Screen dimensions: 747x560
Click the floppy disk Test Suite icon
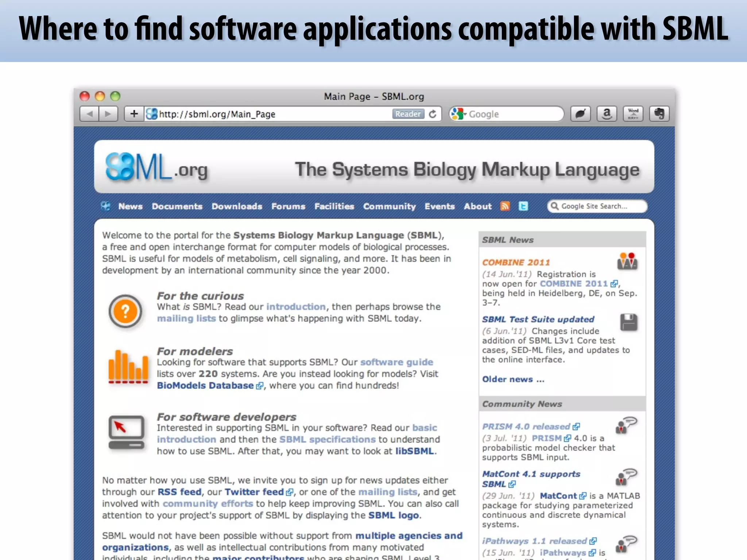[629, 322]
